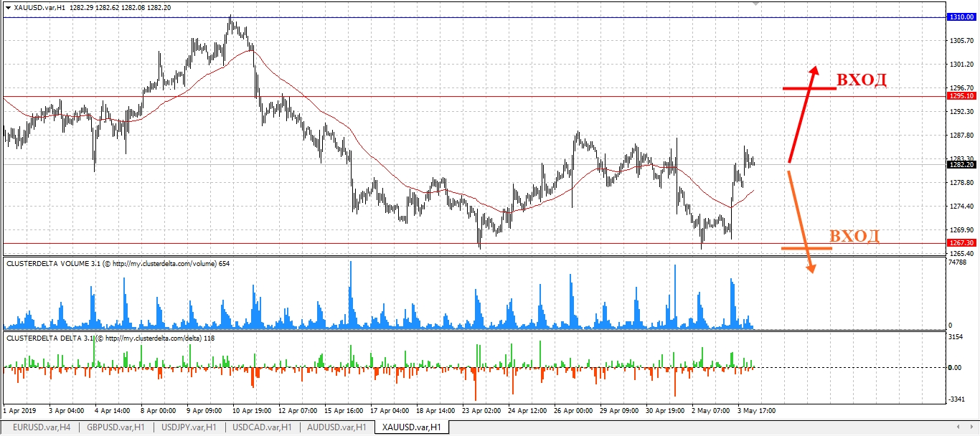Image resolution: width=980 pixels, height=436 pixels.
Task: Click the 23 Apr 02:00 time label
Action: [481, 411]
